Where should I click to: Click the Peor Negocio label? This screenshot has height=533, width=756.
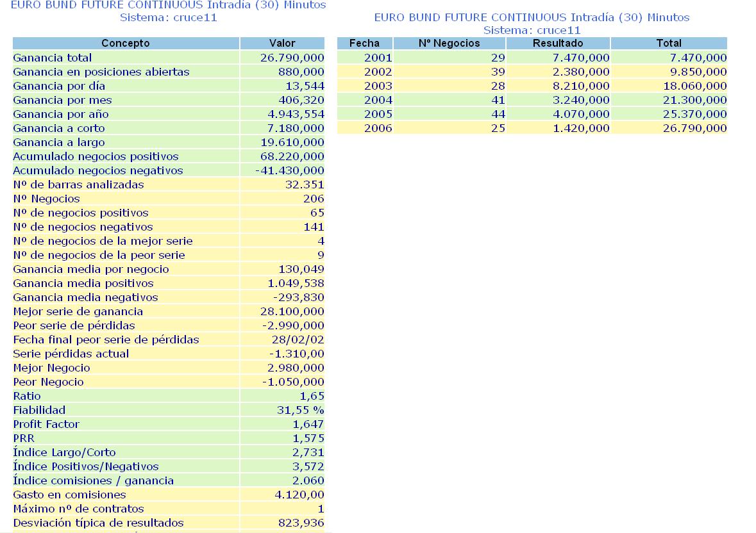(x=49, y=382)
